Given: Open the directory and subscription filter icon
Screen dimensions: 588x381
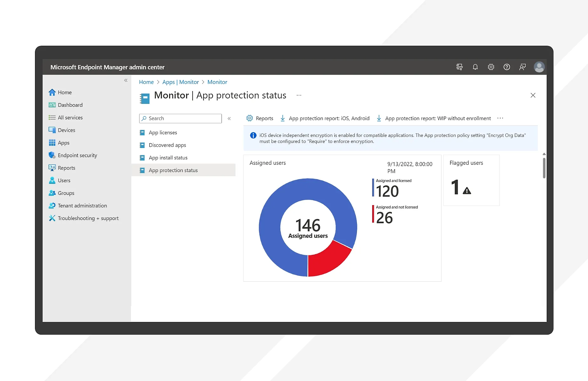Looking at the screenshot, I should (x=459, y=67).
